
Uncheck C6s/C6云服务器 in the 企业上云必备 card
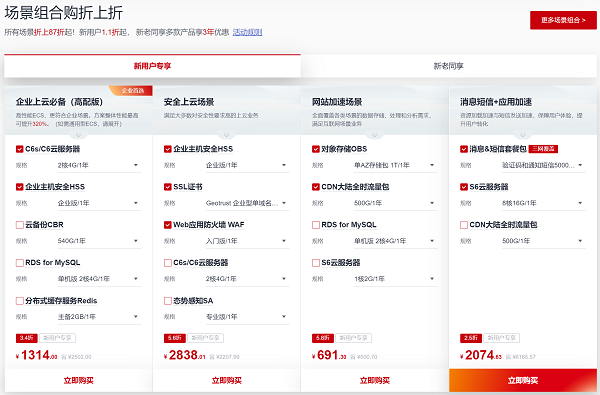[x=20, y=149]
